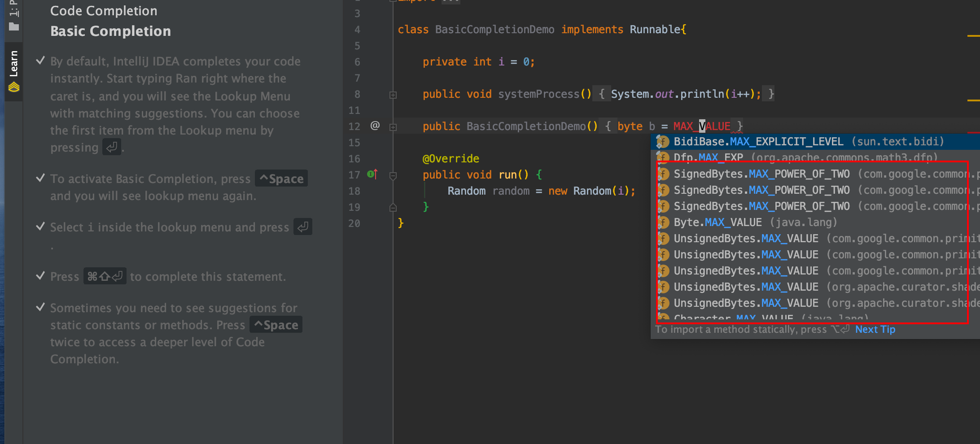Click the 'Code Completion' module title
980x444 pixels.
[104, 11]
